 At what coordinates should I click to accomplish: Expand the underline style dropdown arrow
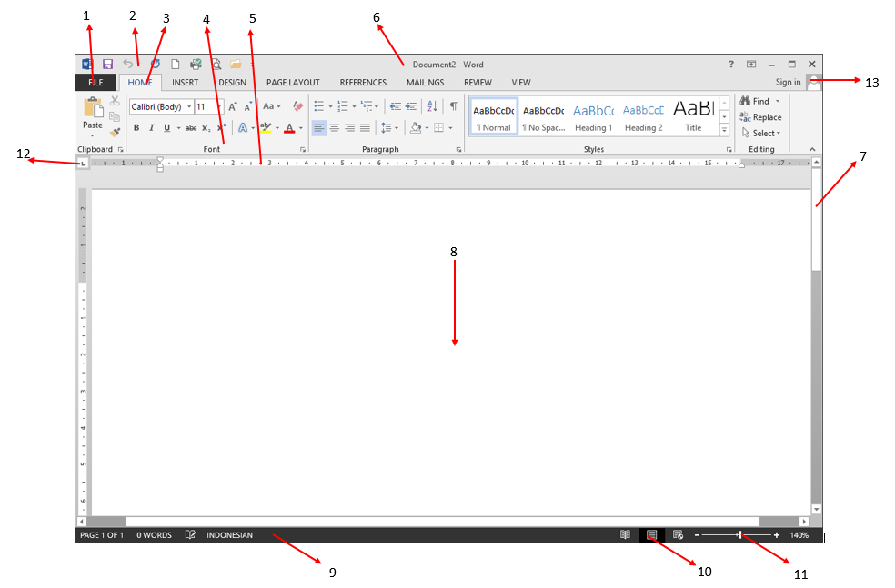point(177,128)
